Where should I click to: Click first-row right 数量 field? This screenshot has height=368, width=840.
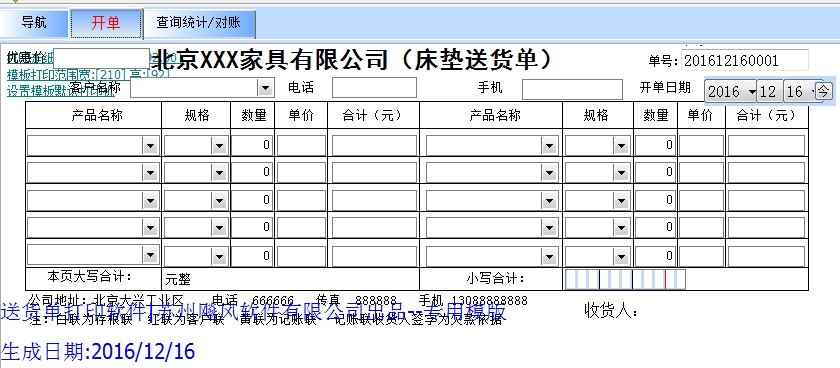pyautogui.click(x=655, y=145)
